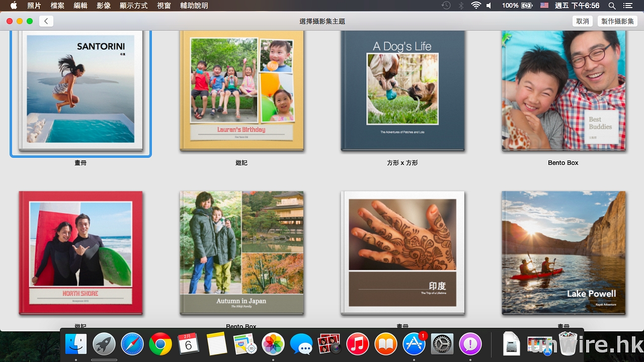Choose the A Dog's Life theme
The image size is (644, 362).
pos(403,90)
